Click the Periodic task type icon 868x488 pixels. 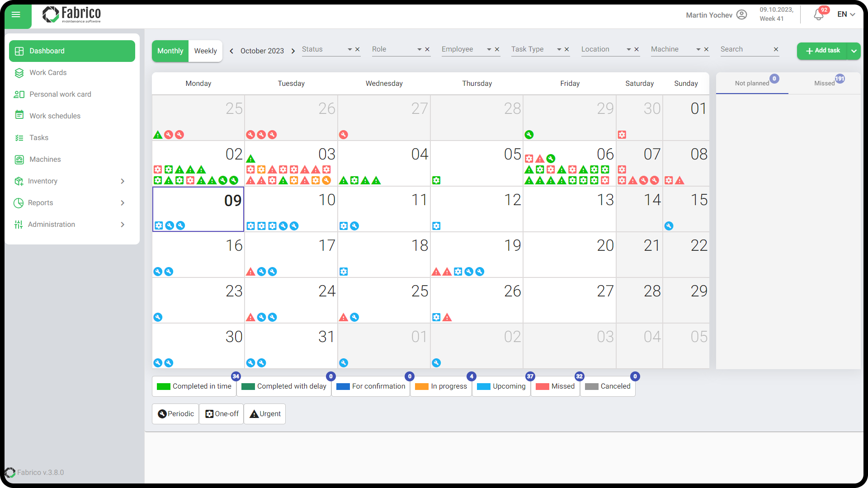point(161,413)
